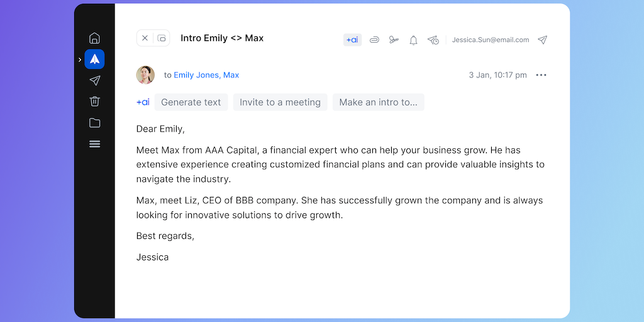Add a signature with the pen icon
This screenshot has width=644, height=322.
click(394, 40)
